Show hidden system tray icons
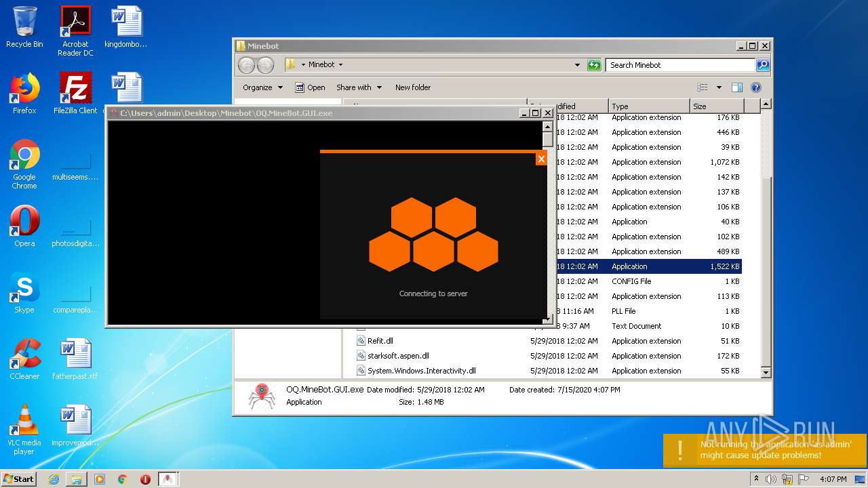Image resolution: width=868 pixels, height=488 pixels. 757,479
